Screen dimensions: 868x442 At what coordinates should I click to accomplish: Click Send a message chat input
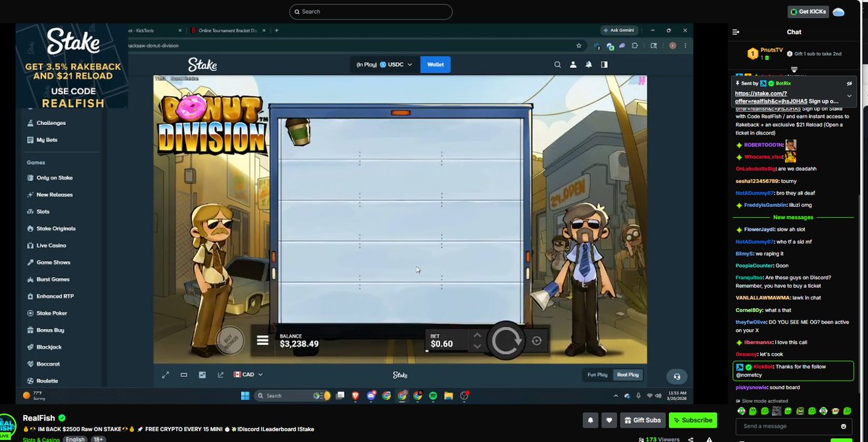click(x=788, y=426)
